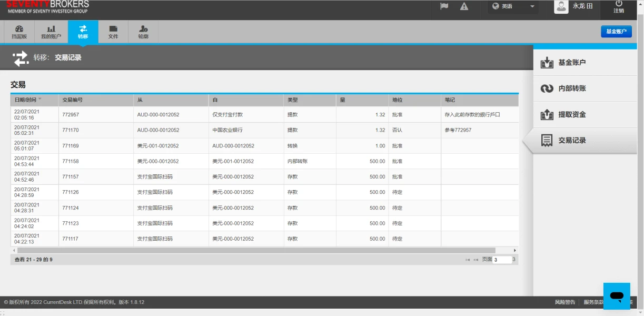Open the 风险警告 footer link
Image resolution: width=644 pixels, height=316 pixels.
click(565, 302)
